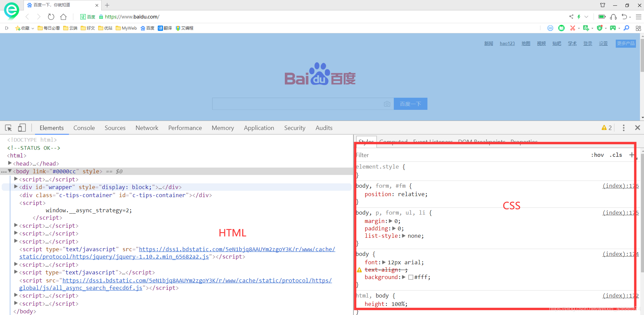644x315 pixels.
Task: Open the extensions grid icon
Action: tap(638, 28)
